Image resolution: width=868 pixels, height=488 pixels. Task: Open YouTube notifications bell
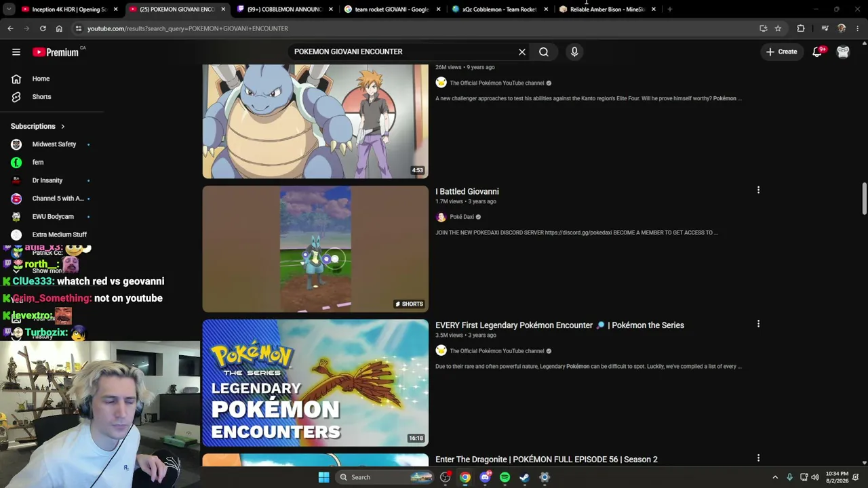[817, 52]
